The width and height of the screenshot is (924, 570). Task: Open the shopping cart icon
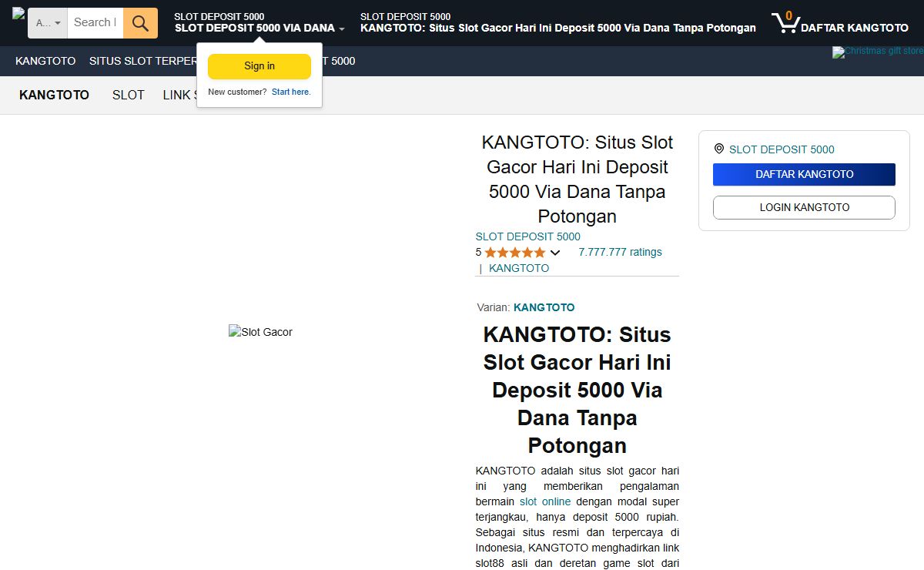[x=785, y=22]
